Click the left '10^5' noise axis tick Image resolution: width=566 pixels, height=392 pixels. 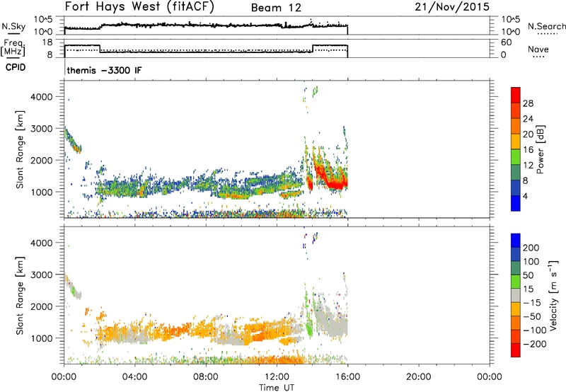pyautogui.click(x=44, y=20)
